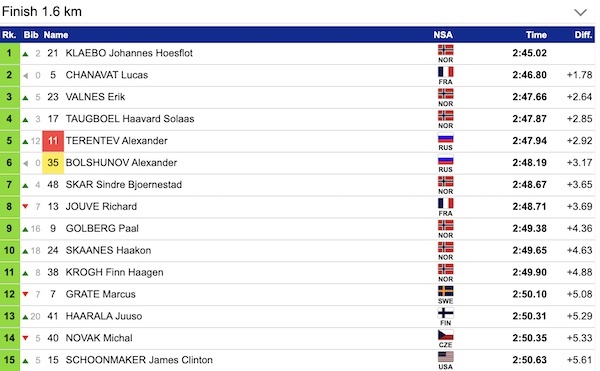Click the NSA column header
The height and width of the screenshot is (371, 600).
click(x=443, y=35)
